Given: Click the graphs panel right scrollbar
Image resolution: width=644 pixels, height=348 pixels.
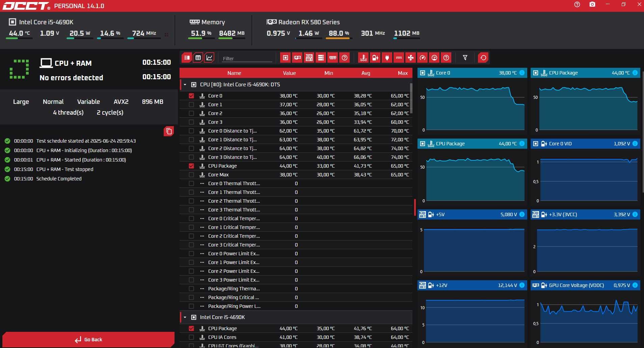Looking at the screenshot, I should 642,132.
